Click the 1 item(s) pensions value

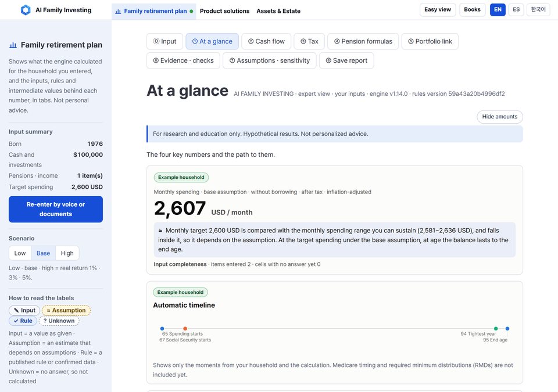90,176
